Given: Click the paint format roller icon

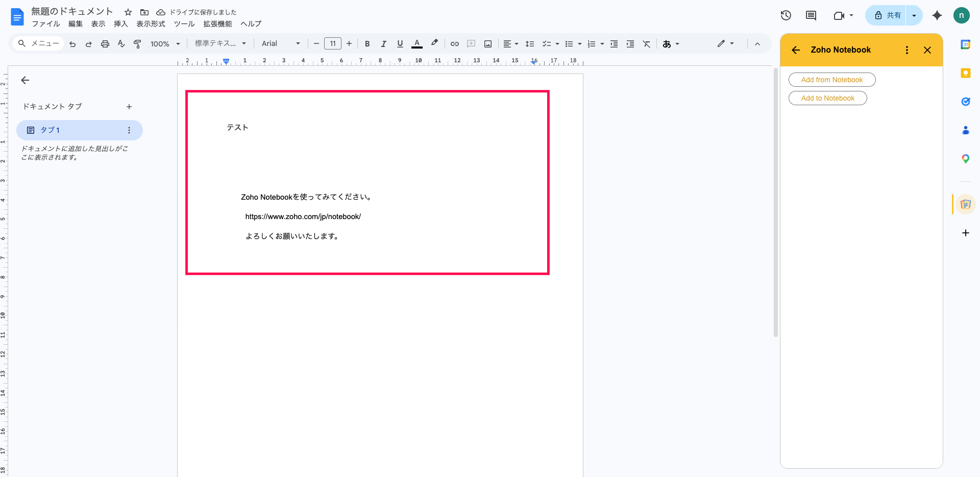Looking at the screenshot, I should (137, 44).
